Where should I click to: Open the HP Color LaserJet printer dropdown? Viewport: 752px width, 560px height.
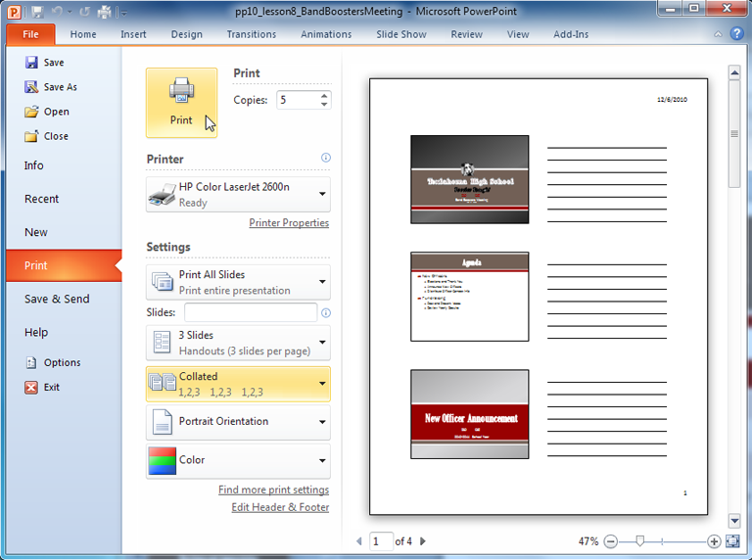point(238,195)
